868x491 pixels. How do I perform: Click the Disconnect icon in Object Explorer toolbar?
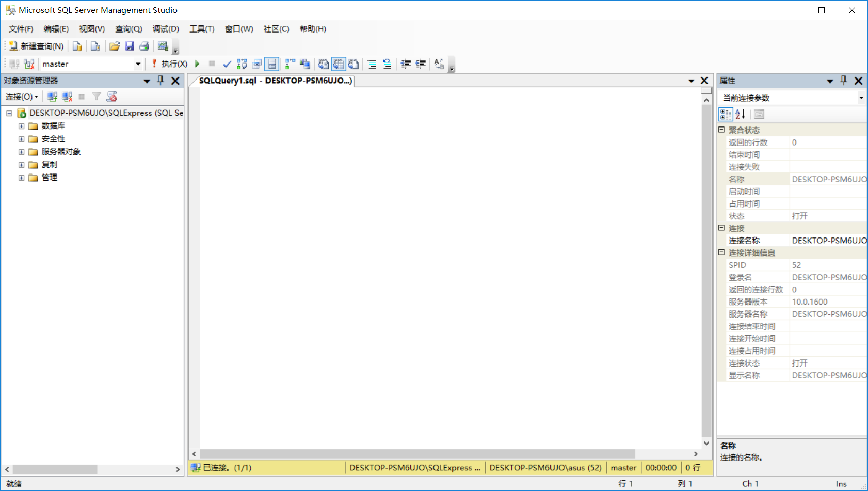pyautogui.click(x=67, y=97)
